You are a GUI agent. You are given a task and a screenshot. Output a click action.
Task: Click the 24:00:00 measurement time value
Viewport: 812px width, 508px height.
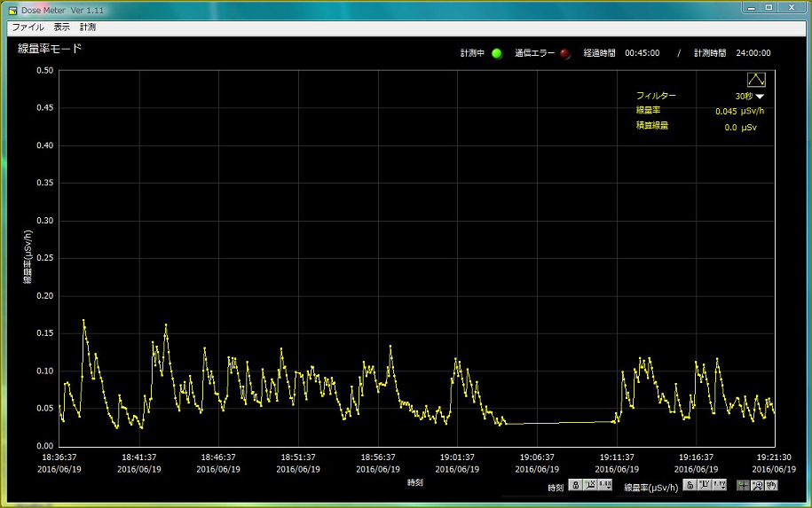tap(753, 53)
